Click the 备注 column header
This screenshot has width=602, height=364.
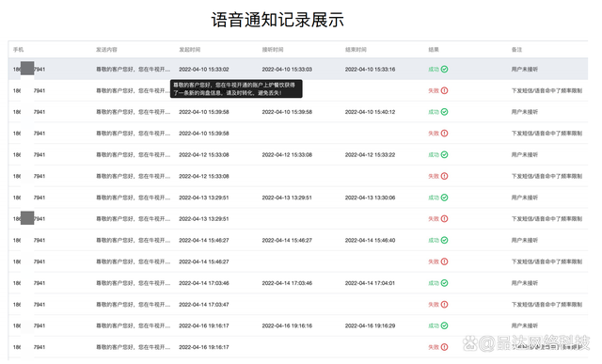coord(516,50)
